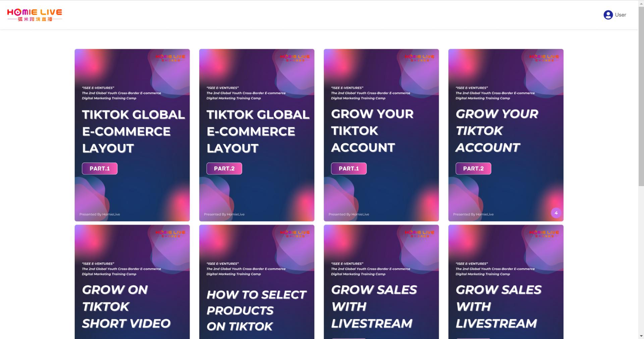The width and height of the screenshot is (644, 339).
Task: Select How To Select Products On TikTok card
Action: click(257, 282)
